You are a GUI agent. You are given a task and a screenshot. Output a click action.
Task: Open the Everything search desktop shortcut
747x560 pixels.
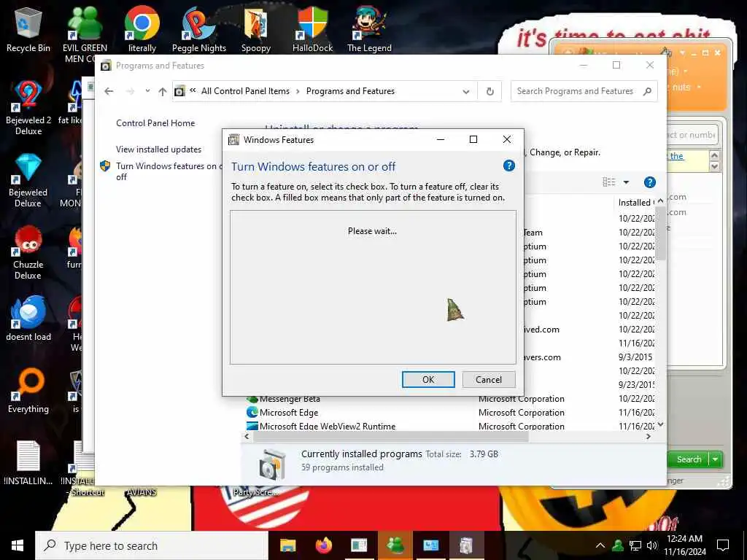click(x=28, y=390)
